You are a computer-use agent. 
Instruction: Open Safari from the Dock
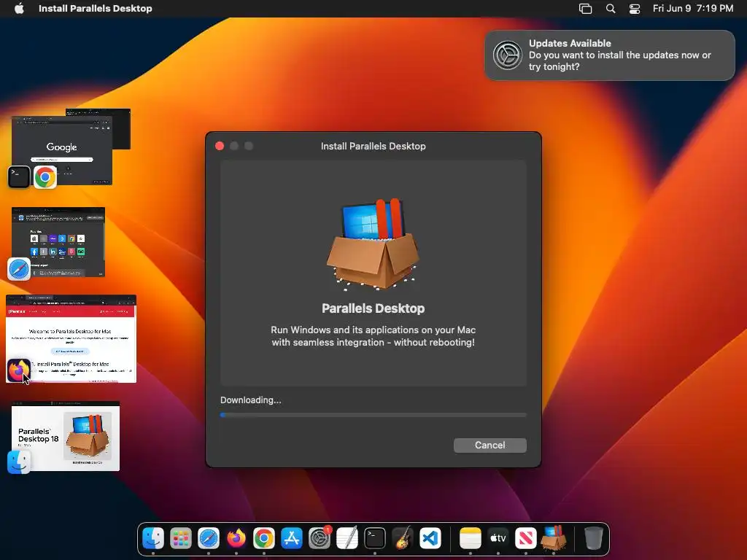click(x=209, y=539)
